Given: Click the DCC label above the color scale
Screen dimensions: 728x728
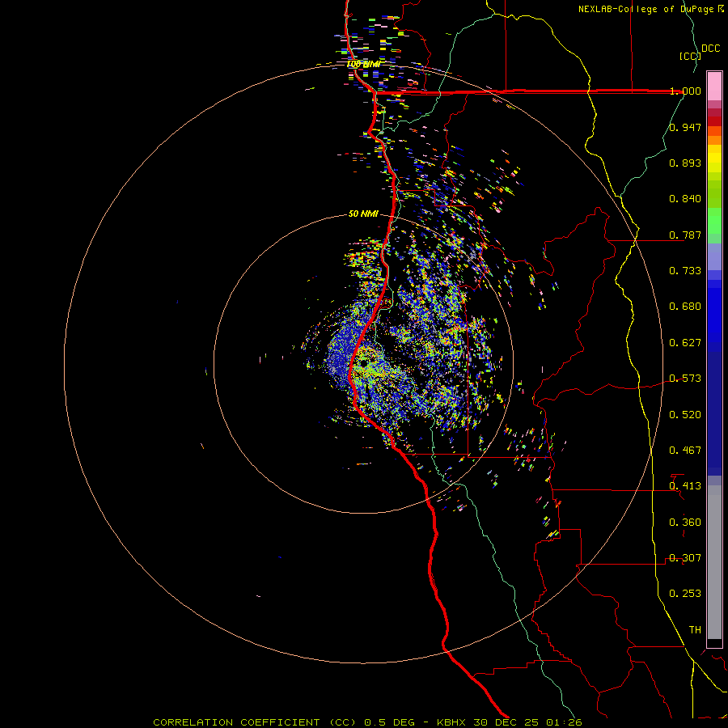Looking at the screenshot, I should click(x=710, y=49).
